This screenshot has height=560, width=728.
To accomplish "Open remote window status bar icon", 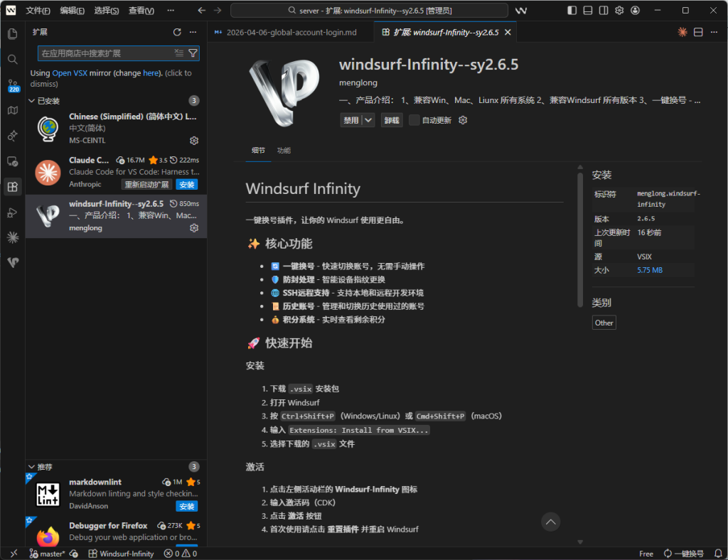I will [x=14, y=554].
